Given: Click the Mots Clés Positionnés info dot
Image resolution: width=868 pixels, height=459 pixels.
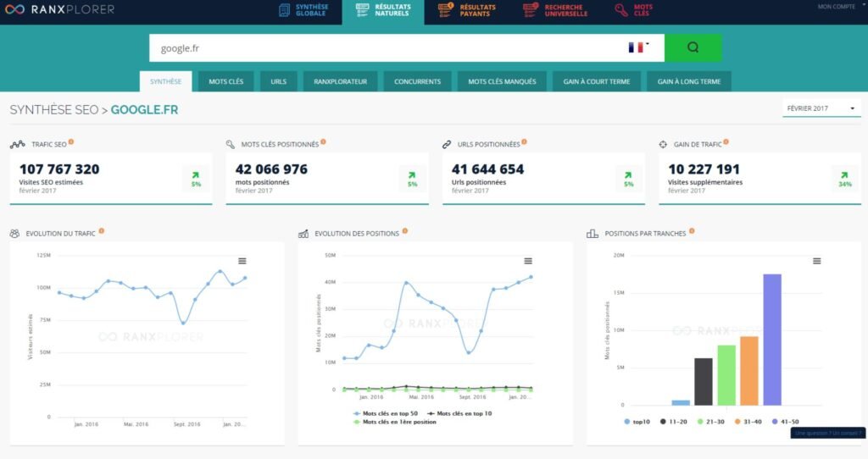Looking at the screenshot, I should coord(323,142).
